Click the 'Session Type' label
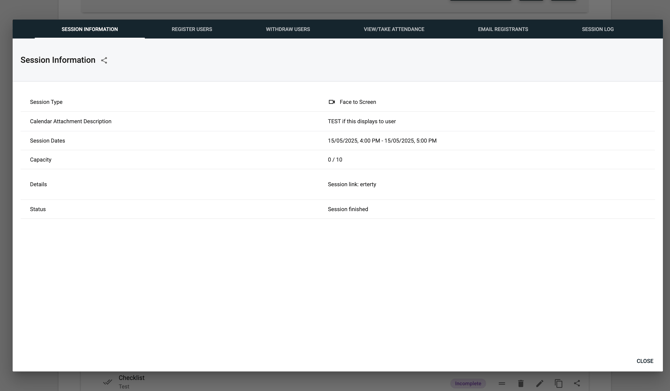 click(46, 102)
